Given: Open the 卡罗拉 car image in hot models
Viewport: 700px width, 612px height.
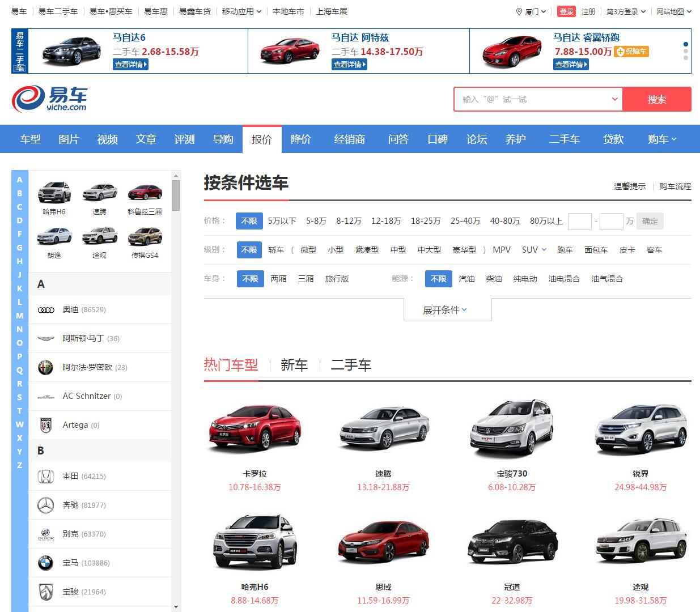Looking at the screenshot, I should tap(254, 430).
